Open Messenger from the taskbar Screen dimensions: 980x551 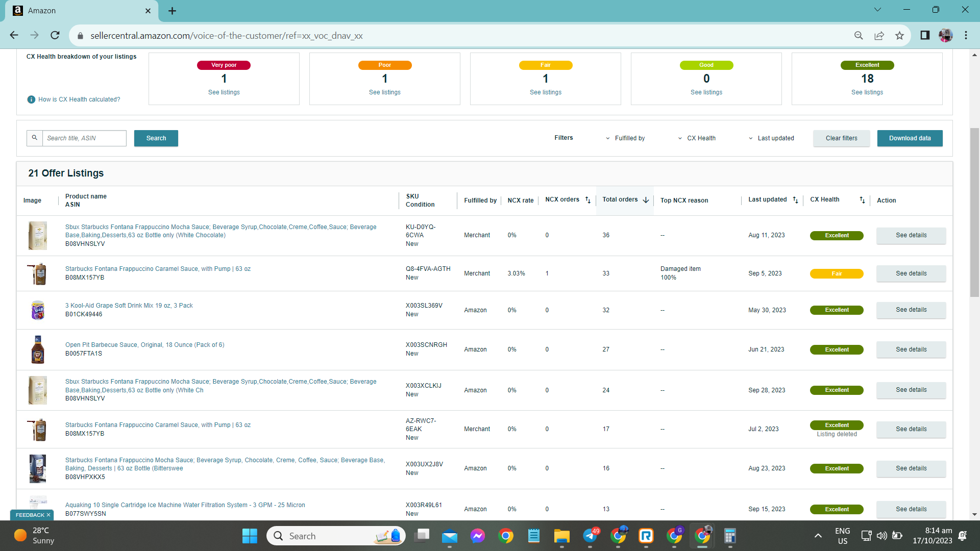click(478, 536)
